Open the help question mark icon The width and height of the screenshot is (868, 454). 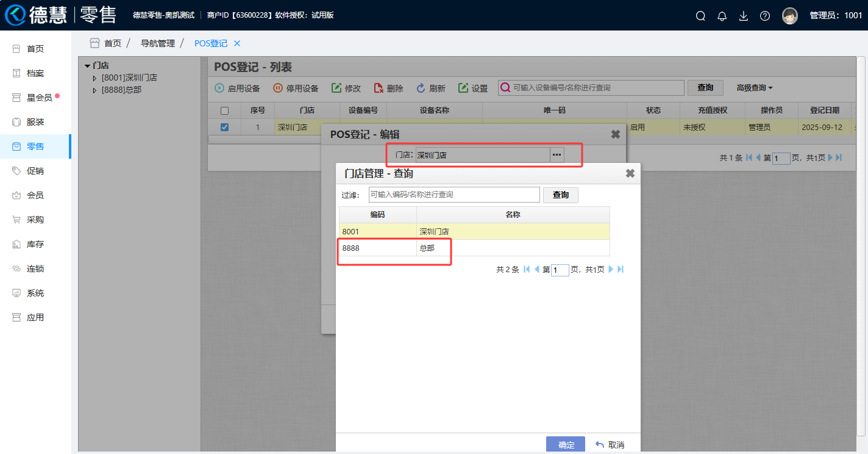coord(765,16)
